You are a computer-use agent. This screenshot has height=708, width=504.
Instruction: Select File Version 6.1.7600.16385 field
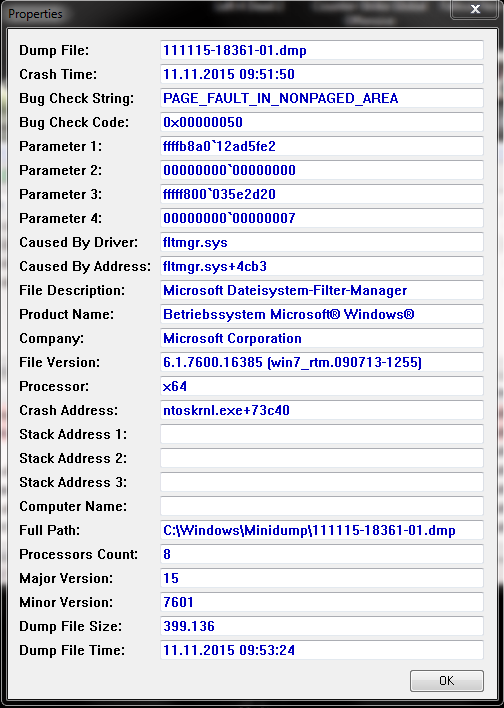[x=322, y=362]
